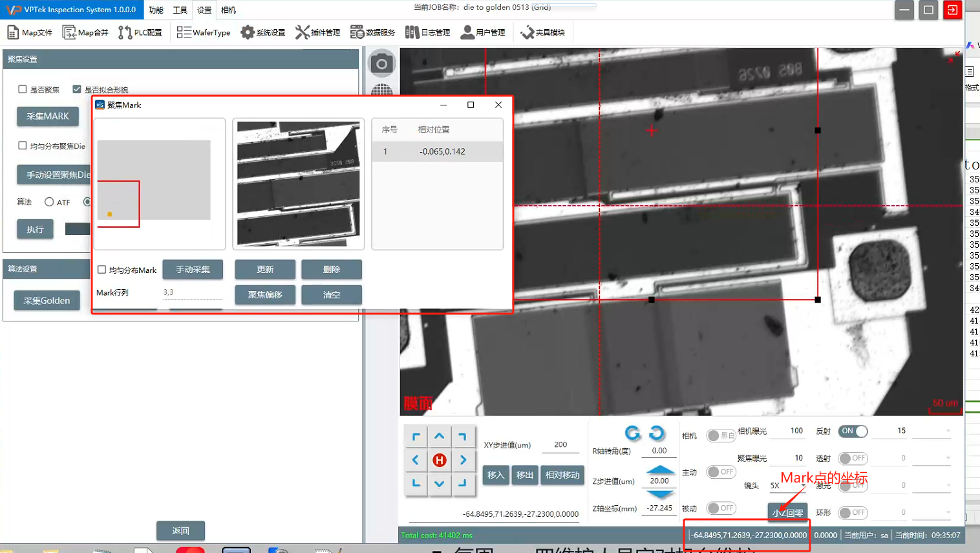Click the 删除 button
The height and width of the screenshot is (553, 980).
332,269
